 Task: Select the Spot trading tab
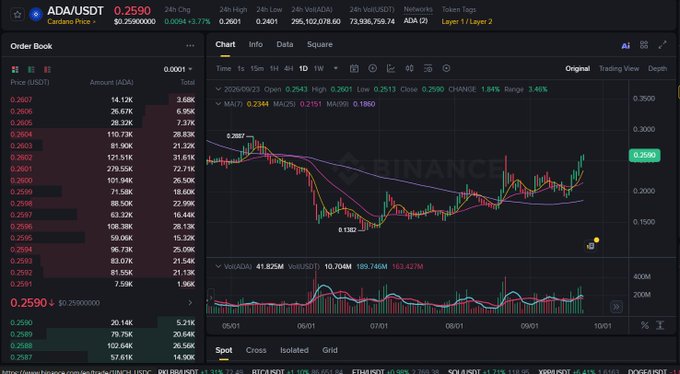coord(224,350)
